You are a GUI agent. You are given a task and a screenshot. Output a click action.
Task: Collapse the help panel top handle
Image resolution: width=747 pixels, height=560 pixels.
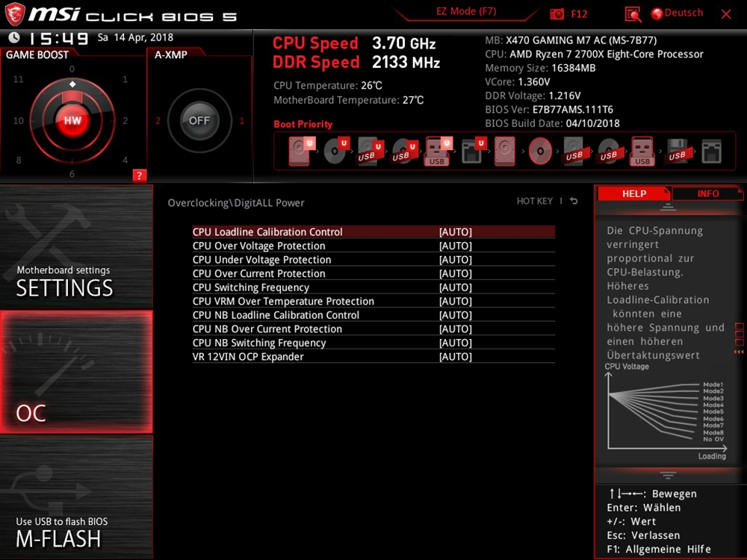(668, 207)
